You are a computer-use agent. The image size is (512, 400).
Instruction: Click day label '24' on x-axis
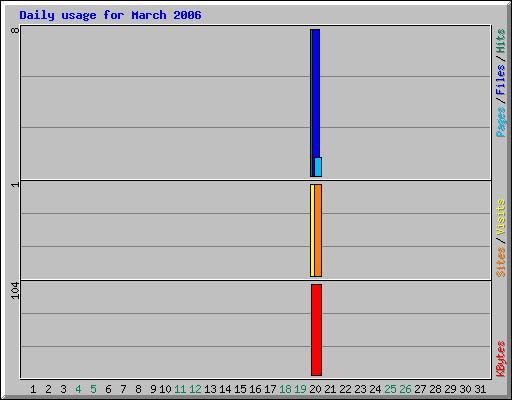[x=375, y=389]
